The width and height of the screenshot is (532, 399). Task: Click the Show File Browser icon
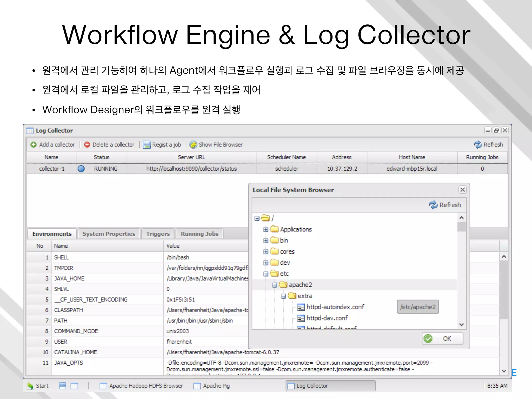[x=193, y=145]
